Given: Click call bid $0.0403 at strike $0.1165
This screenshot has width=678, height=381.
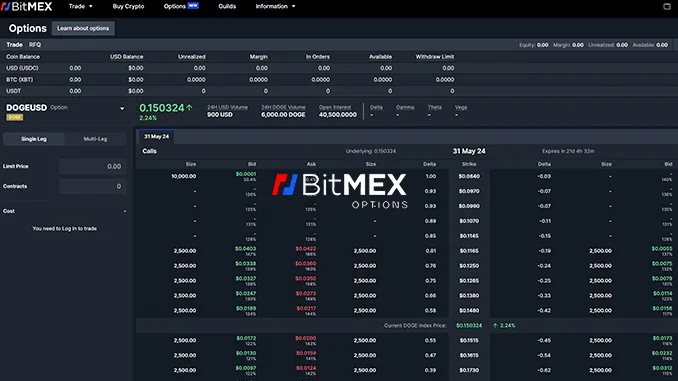Looking at the screenshot, I should point(246,249).
